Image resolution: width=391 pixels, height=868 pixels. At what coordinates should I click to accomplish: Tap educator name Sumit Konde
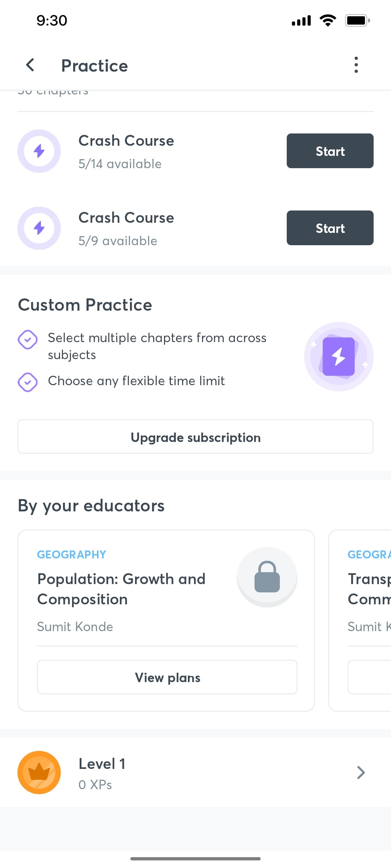(x=75, y=627)
